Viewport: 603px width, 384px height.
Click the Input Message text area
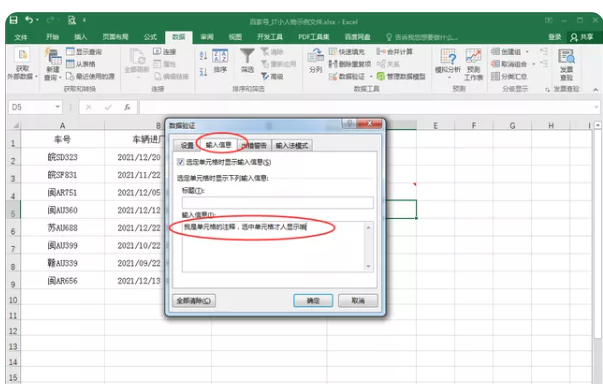[273, 247]
